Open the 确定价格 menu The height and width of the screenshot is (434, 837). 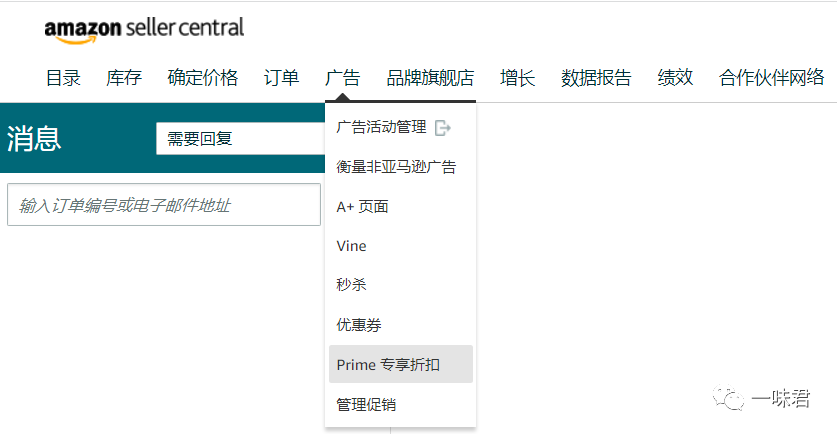pos(202,78)
